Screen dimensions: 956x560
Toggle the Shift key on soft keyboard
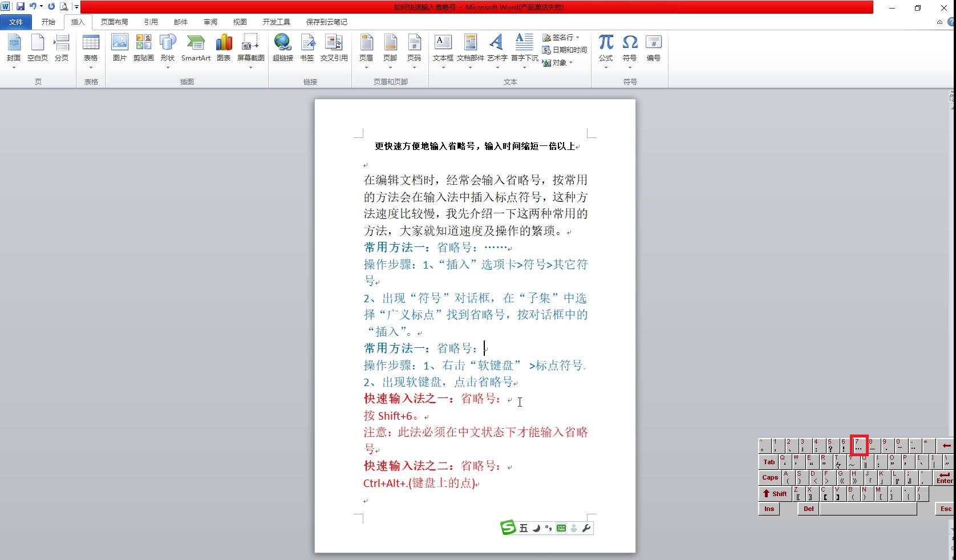[x=775, y=493]
